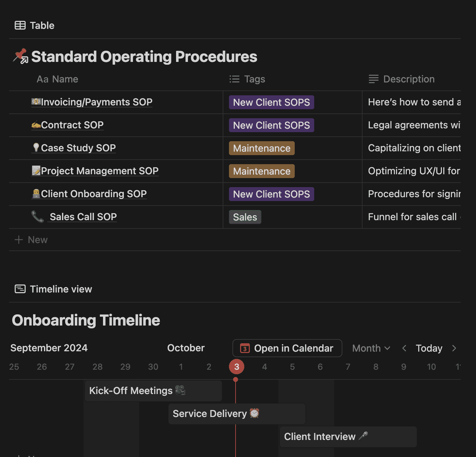The width and height of the screenshot is (476, 457).
Task: Click the money icon of Invoicing/Payments SOP
Action: point(36,102)
